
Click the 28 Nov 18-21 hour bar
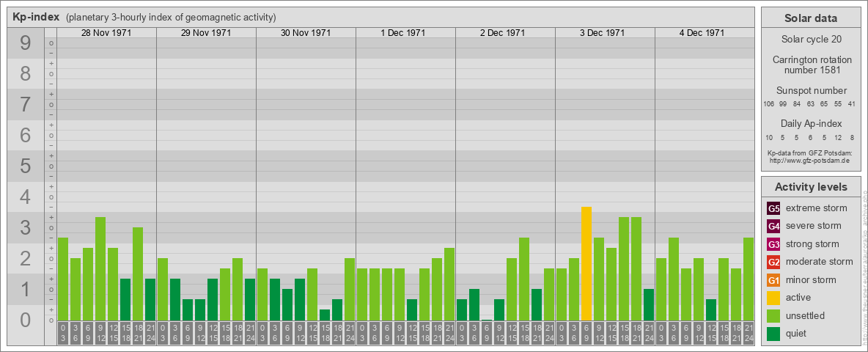[x=138, y=274]
